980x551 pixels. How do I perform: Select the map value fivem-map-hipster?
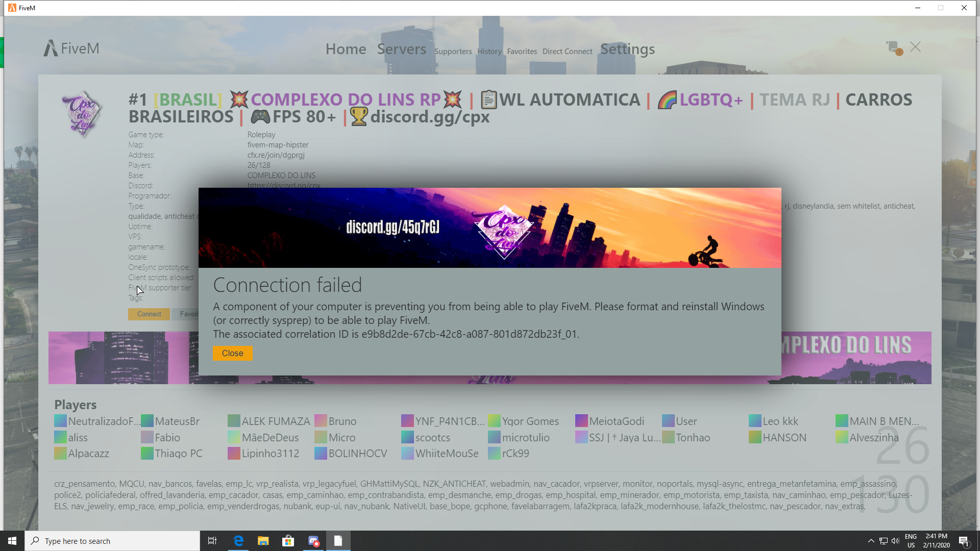[278, 145]
